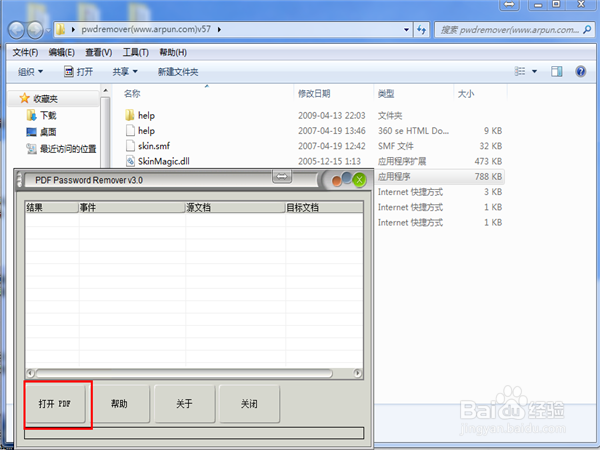
Task: Open the 工具(T) menu
Action: tap(135, 52)
